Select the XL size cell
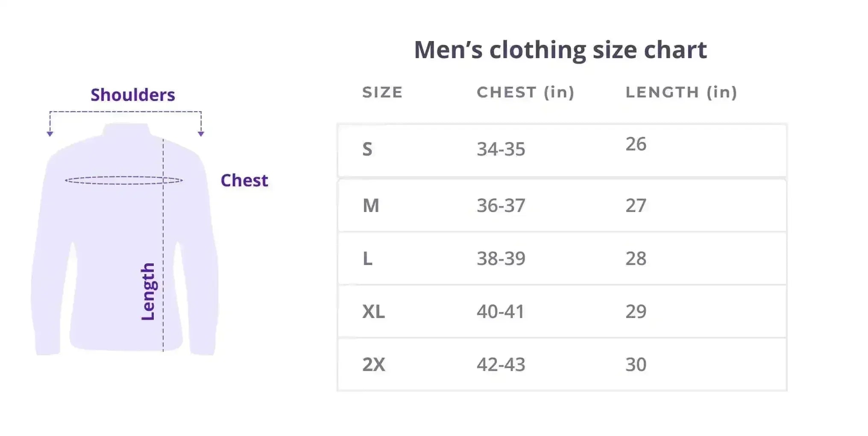This screenshot has width=868, height=436. pos(373,312)
